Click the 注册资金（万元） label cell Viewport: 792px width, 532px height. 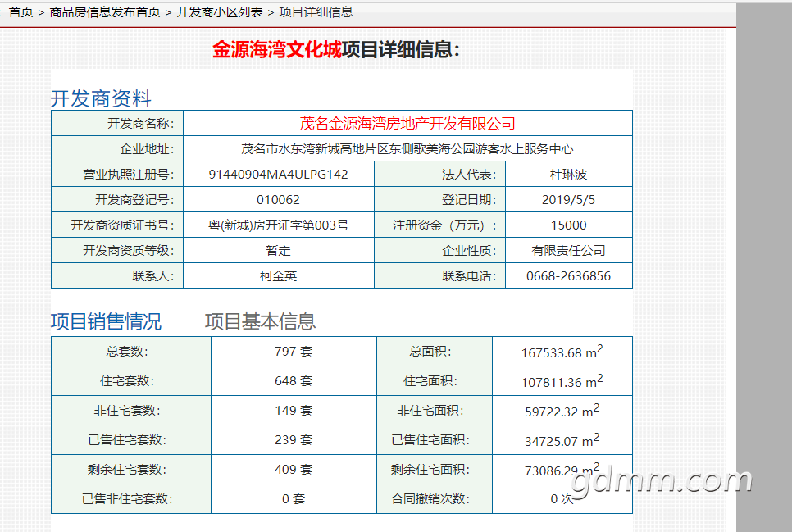pos(440,225)
